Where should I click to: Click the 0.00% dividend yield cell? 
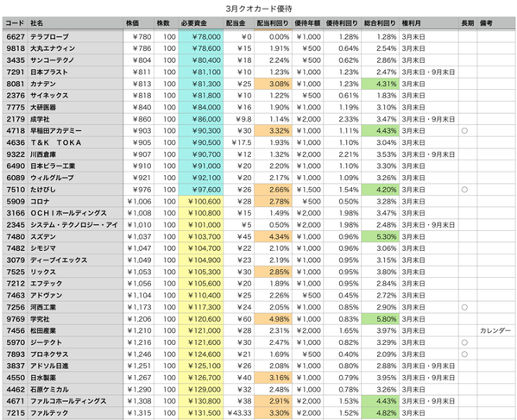273,36
